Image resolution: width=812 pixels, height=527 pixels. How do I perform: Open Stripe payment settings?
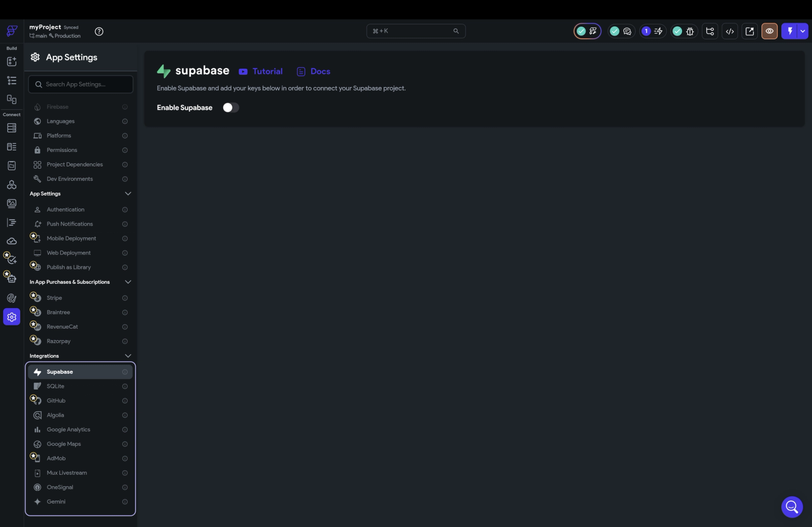80,298
